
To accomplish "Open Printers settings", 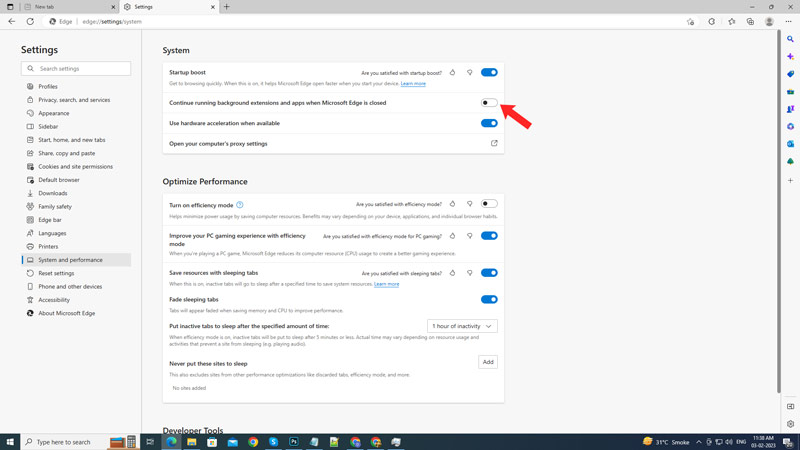I will [76, 246].
